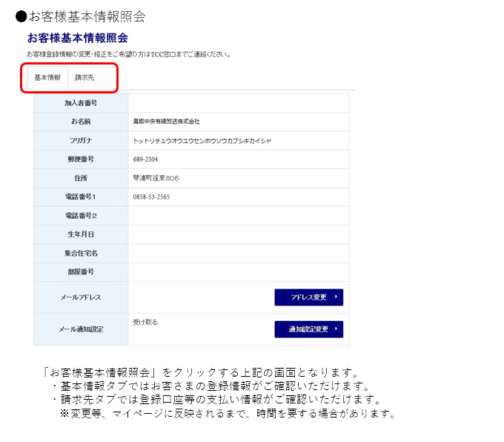The height and width of the screenshot is (442, 504).
Task: Click the blue お客様基本情報照会 page heading
Action: [x=78, y=38]
